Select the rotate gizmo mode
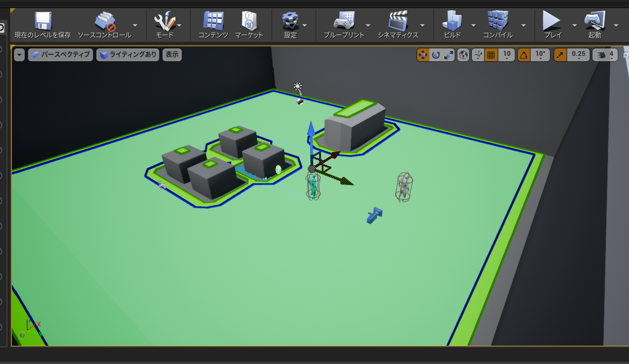 pos(436,54)
